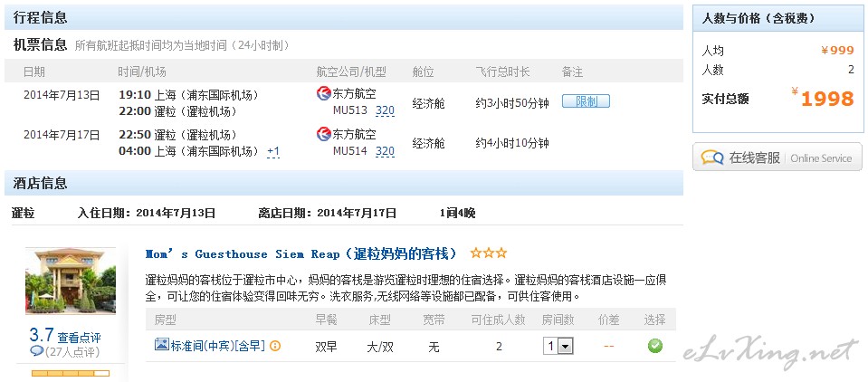
Task: Select the room with green checkmark
Action: tap(655, 346)
